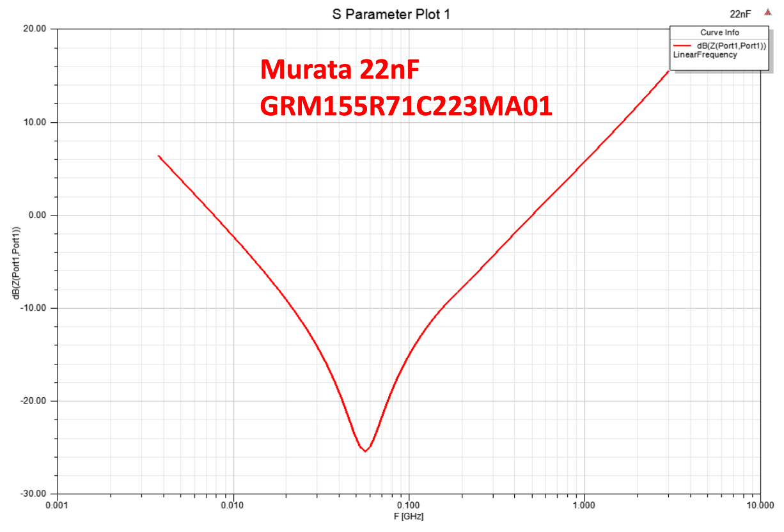Click the 22nF design name label
Viewport: 784px width, 532px height.
pyautogui.click(x=740, y=13)
